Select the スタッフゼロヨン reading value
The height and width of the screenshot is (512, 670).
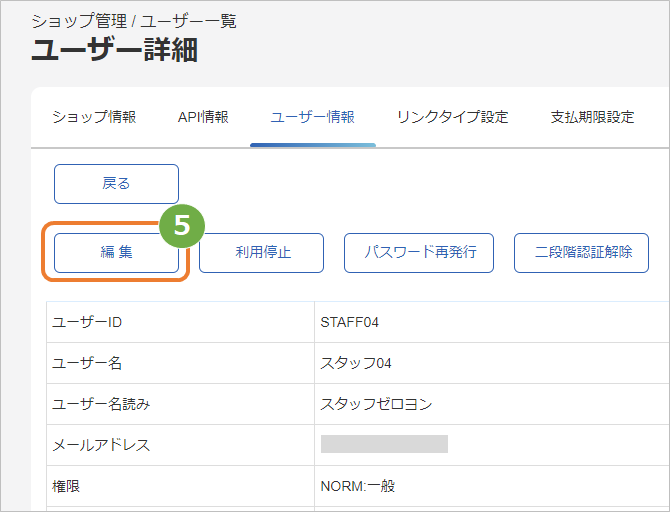tap(376, 404)
